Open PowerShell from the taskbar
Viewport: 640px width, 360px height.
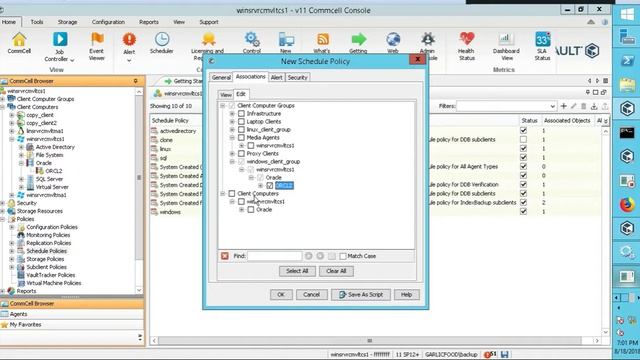point(627,61)
